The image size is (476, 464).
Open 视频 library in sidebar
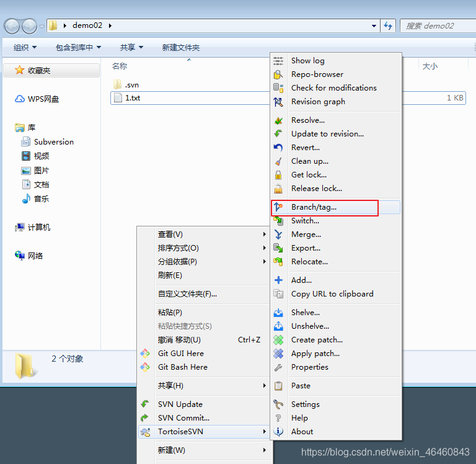tap(42, 156)
